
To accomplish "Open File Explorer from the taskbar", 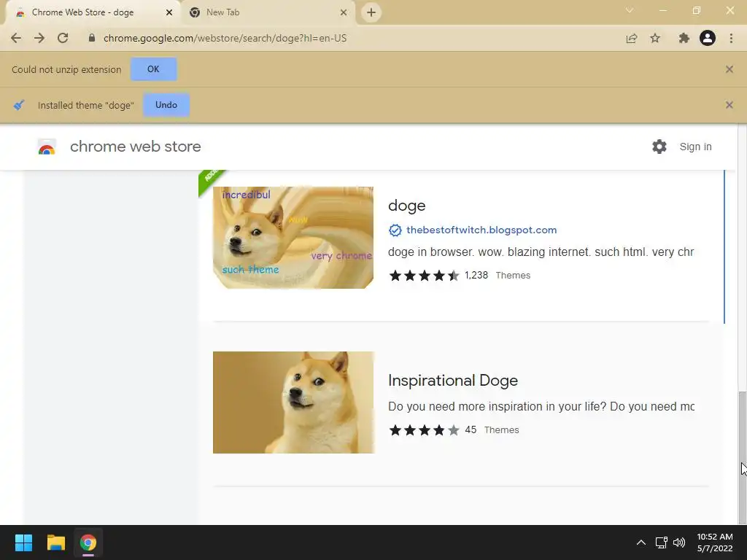I will pyautogui.click(x=55, y=542).
